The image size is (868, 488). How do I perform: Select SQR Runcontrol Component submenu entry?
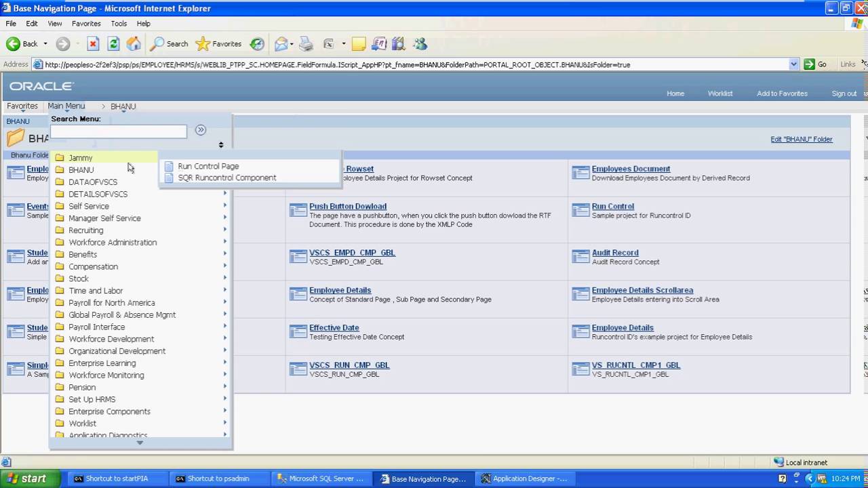[x=226, y=178]
